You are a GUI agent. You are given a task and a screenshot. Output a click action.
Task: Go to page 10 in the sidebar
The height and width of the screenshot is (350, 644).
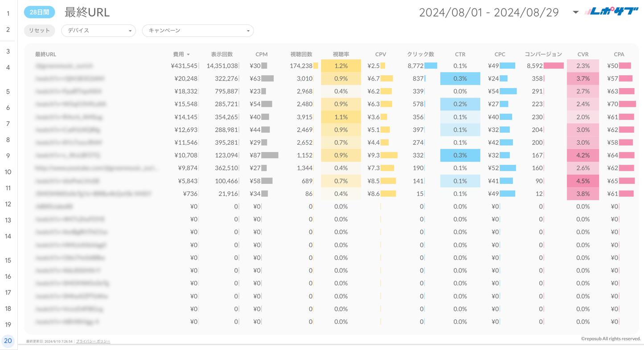[x=8, y=172]
